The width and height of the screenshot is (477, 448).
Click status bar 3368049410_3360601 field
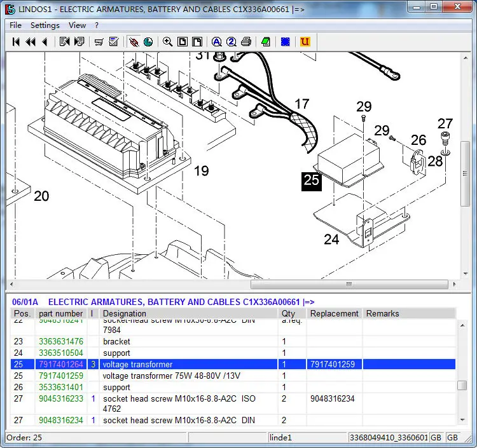pyautogui.click(x=389, y=438)
